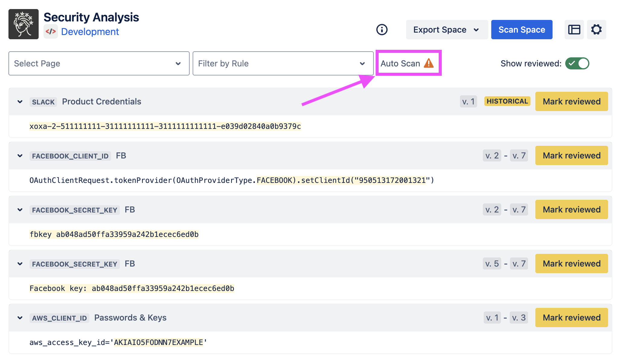Viewport: 622px width, 364px height.
Task: Click the SLACK rule tag
Action: pos(43,102)
